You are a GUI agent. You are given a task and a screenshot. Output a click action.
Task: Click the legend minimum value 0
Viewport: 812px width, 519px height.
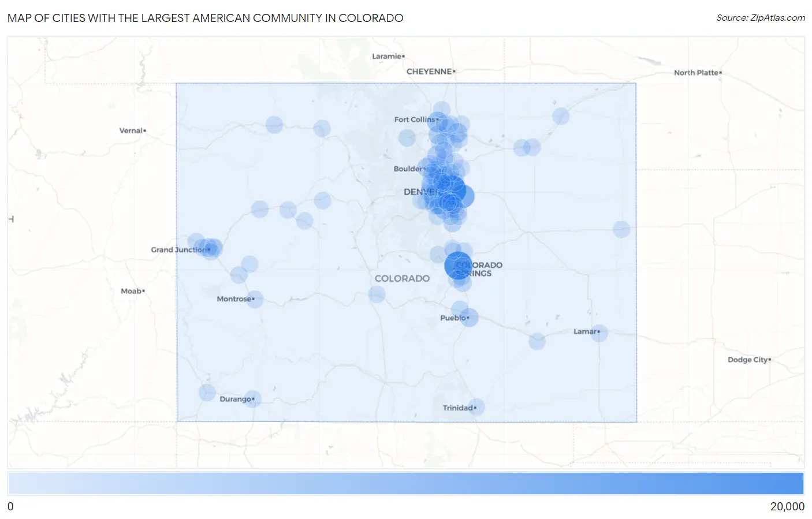[x=10, y=507]
